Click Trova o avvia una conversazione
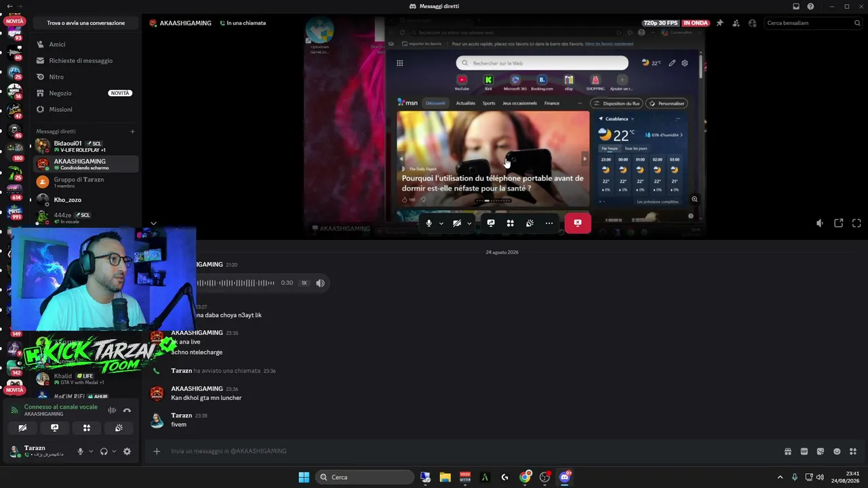The width and height of the screenshot is (868, 488). click(85, 23)
